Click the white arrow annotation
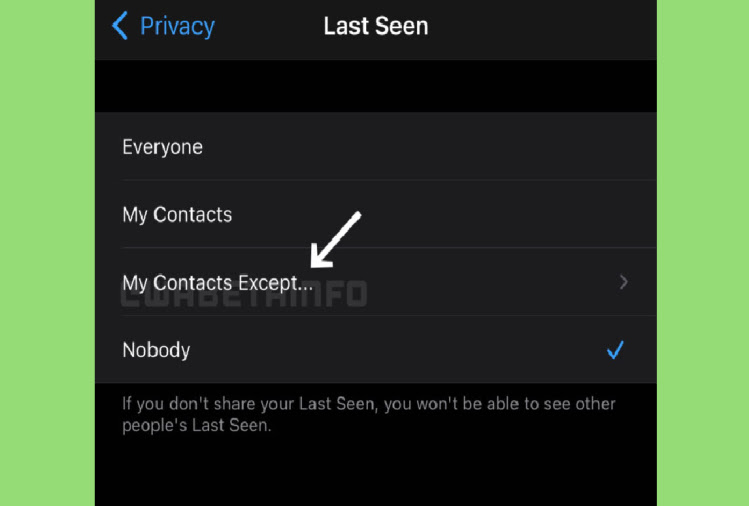 tap(335, 239)
